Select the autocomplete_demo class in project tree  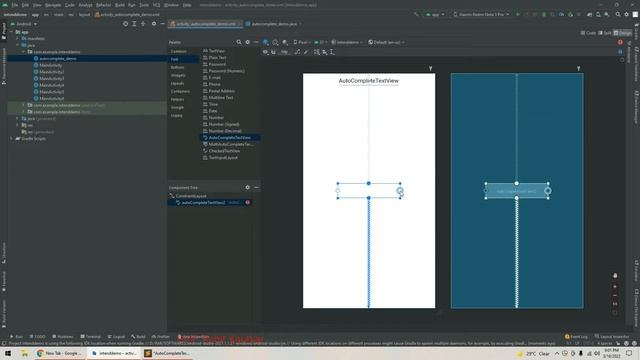click(58, 58)
